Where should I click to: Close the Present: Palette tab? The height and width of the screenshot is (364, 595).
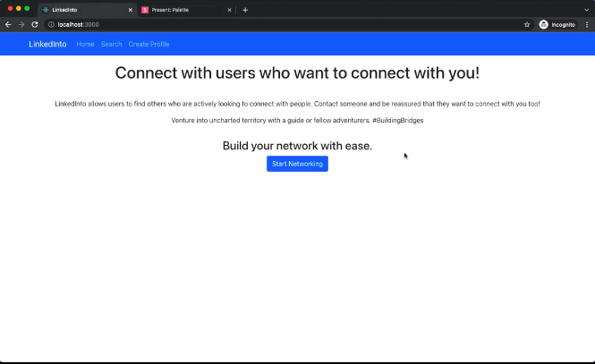[229, 10]
